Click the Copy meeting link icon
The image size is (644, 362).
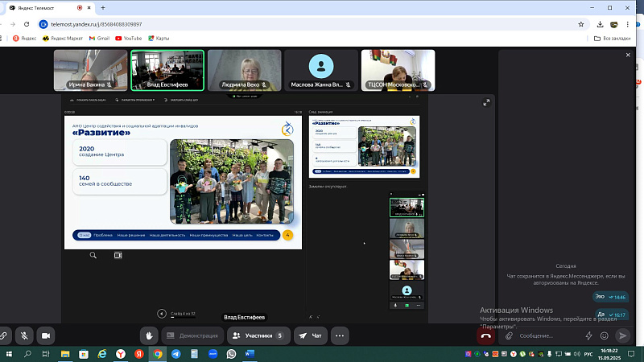[3, 335]
